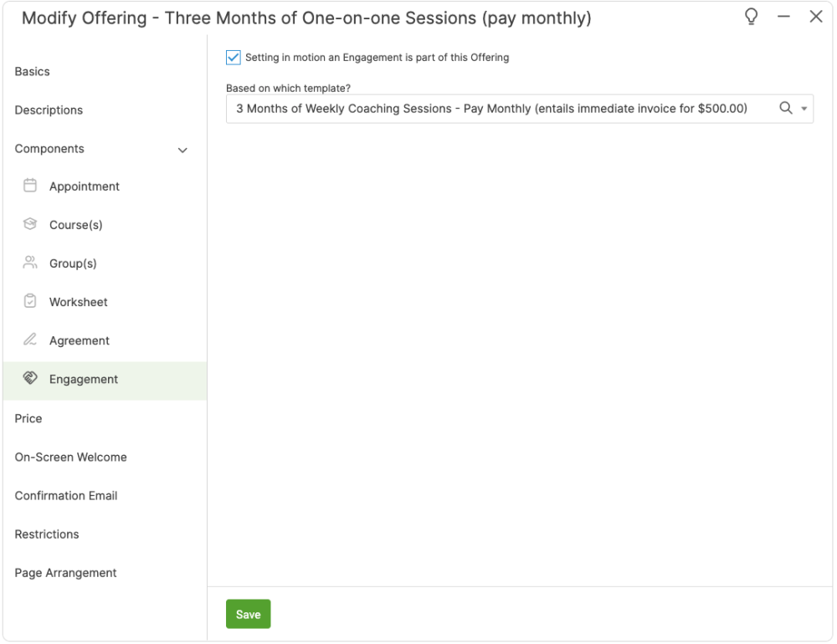837x644 pixels.
Task: Select On-Screen Welcome in sidebar
Action: coord(70,457)
